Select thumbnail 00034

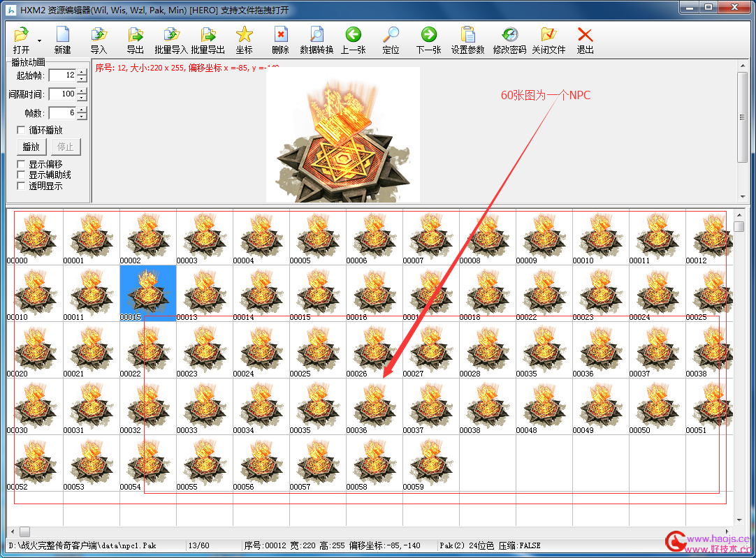click(x=261, y=406)
